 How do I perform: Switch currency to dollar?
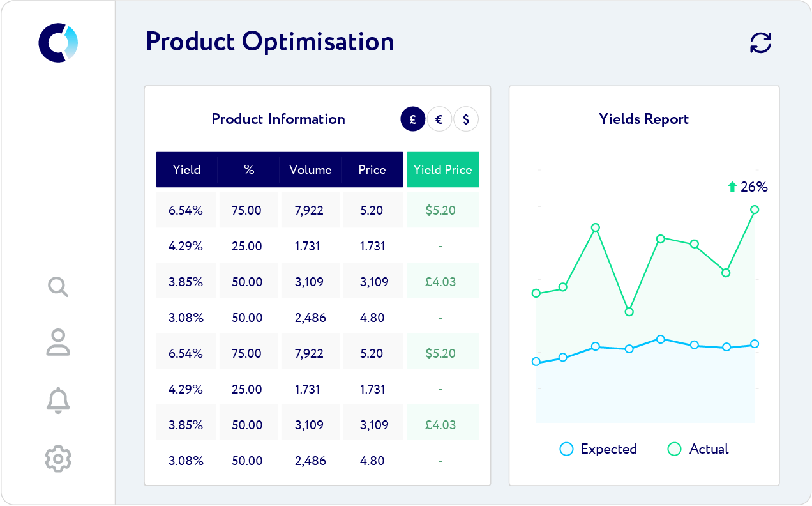point(466,119)
